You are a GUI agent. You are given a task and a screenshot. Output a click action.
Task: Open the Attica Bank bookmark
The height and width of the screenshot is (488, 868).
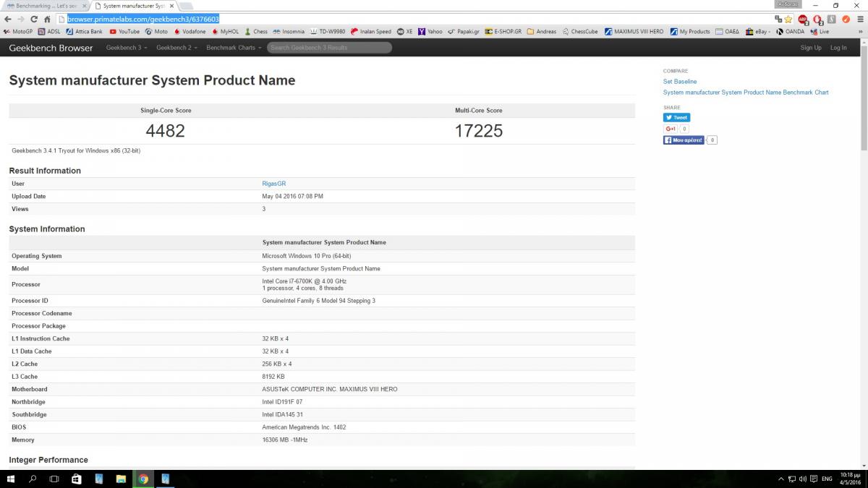85,32
